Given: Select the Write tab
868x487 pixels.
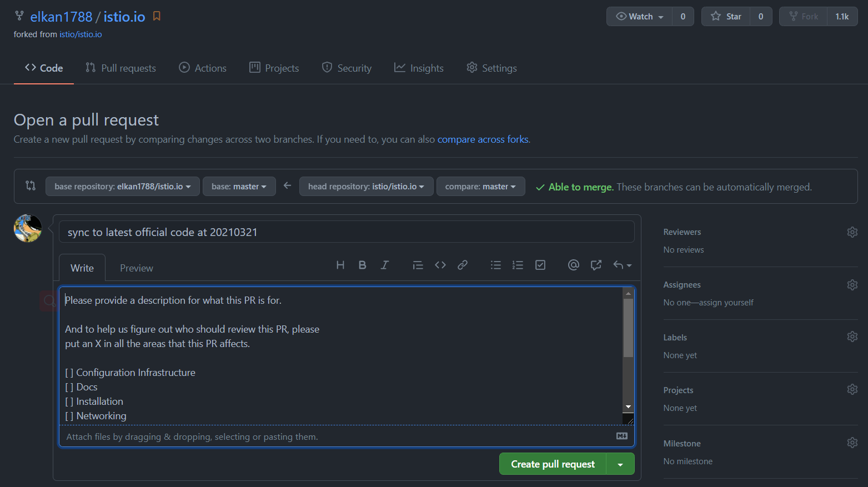Looking at the screenshot, I should click(x=82, y=268).
